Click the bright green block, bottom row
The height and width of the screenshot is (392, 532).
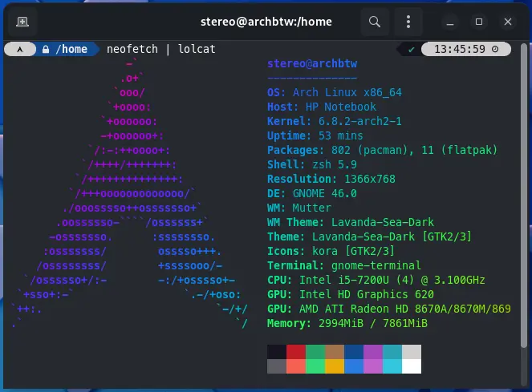(315, 366)
